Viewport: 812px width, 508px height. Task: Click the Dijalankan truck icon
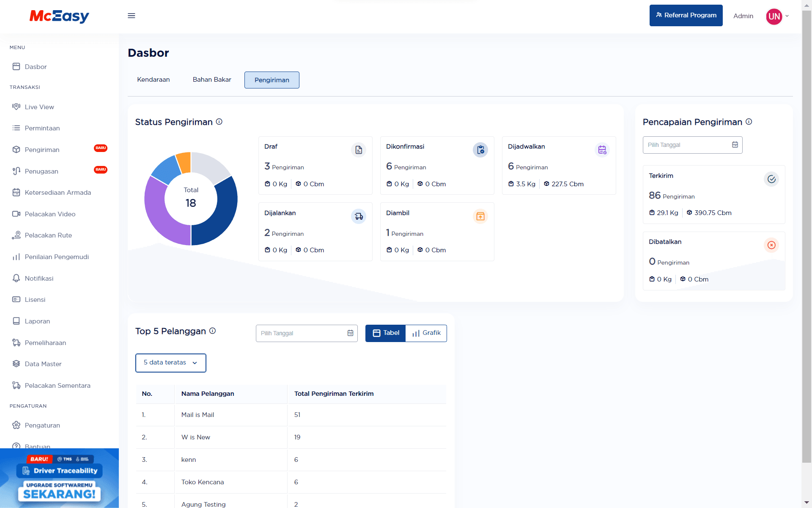tap(359, 216)
